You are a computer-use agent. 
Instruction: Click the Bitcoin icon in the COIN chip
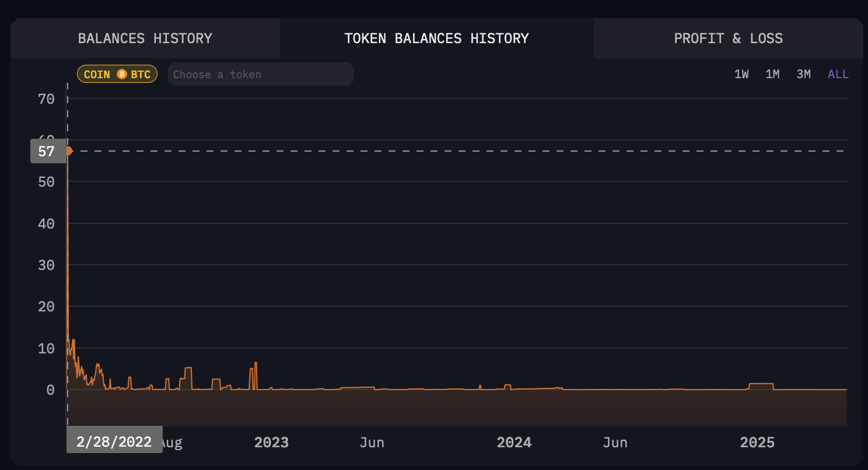[122, 75]
